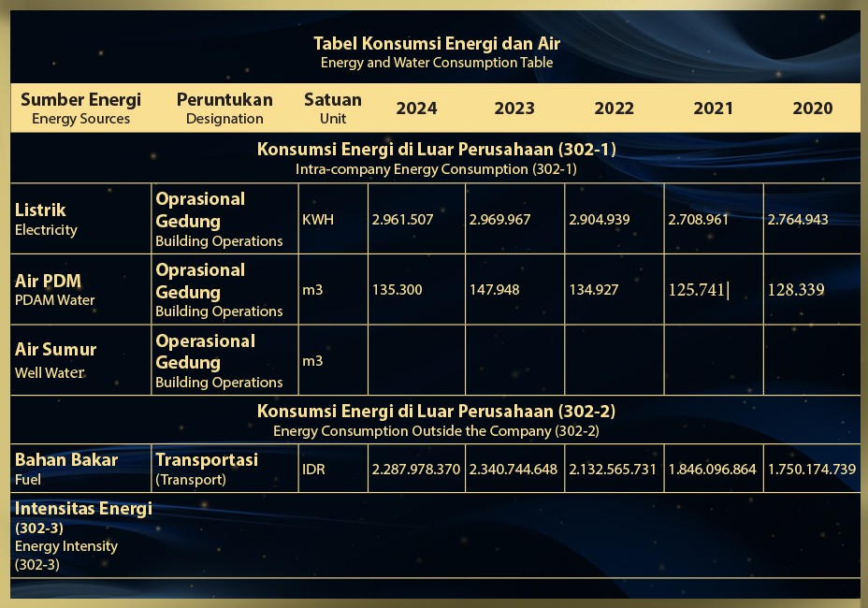Select the 'Satuan' unit column header
Image resolution: width=868 pixels, height=608 pixels.
[x=332, y=100]
